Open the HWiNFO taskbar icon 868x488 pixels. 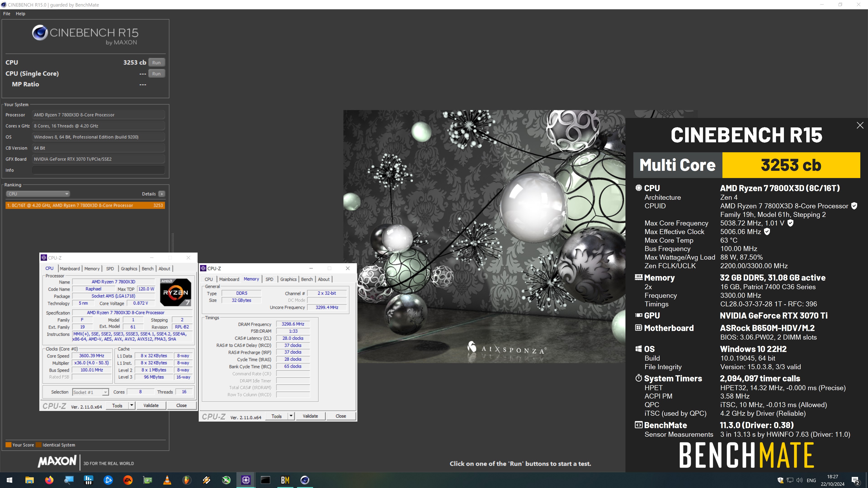pyautogui.click(x=88, y=480)
